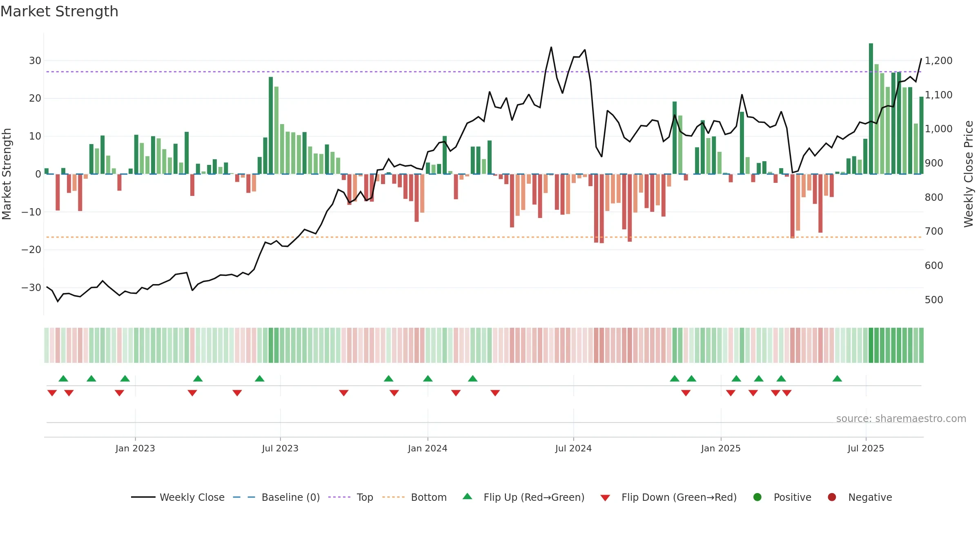The image size is (980, 551).
Task: Click the orange dotted Bottom legend icon
Action: [x=394, y=497]
